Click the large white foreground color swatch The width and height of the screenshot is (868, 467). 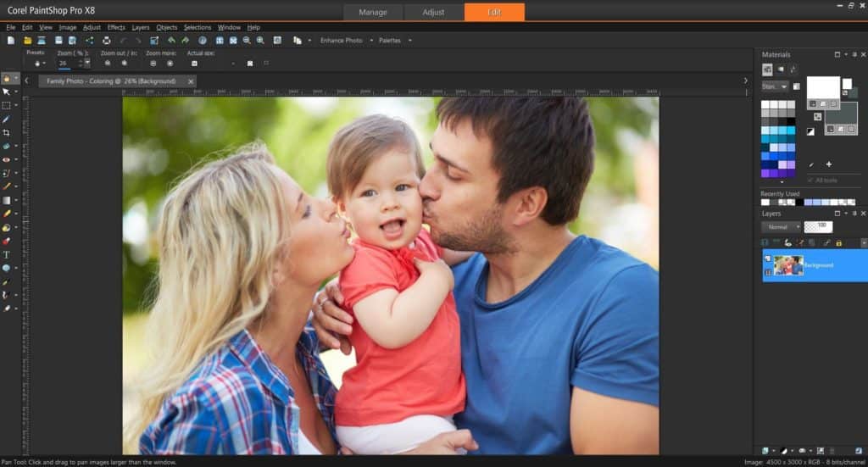coord(821,87)
